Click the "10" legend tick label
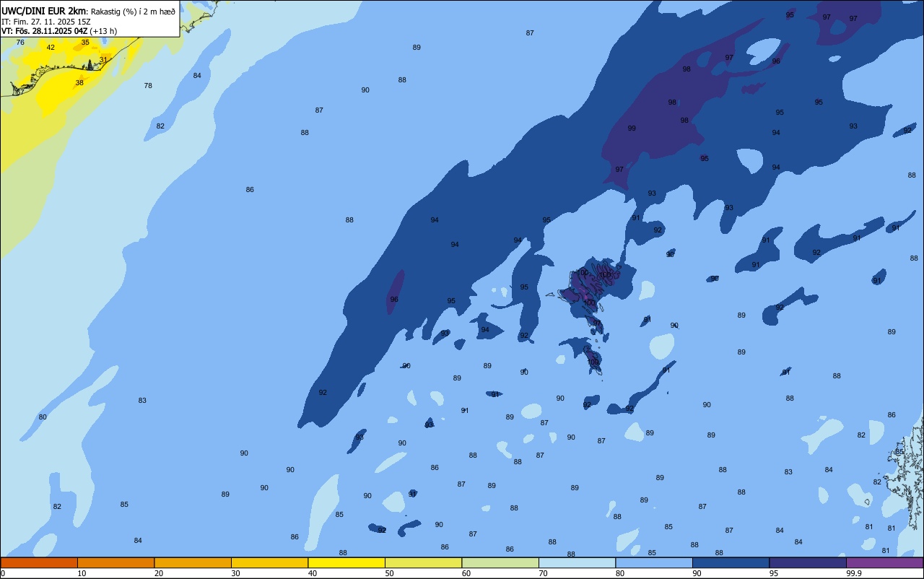The width and height of the screenshot is (924, 579). coord(82,573)
